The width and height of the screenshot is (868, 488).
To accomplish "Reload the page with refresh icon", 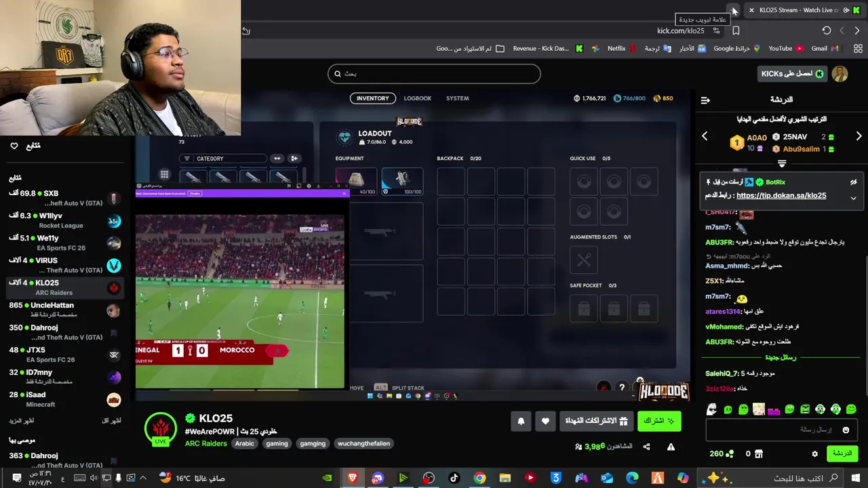I will 826,30.
